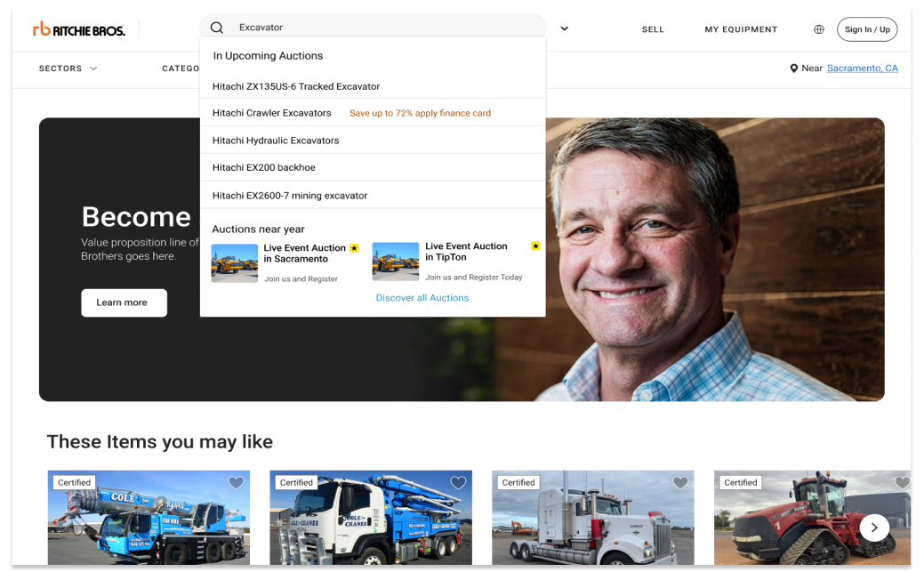Select Hitachi EX200 backhoe suggestion

(x=373, y=167)
